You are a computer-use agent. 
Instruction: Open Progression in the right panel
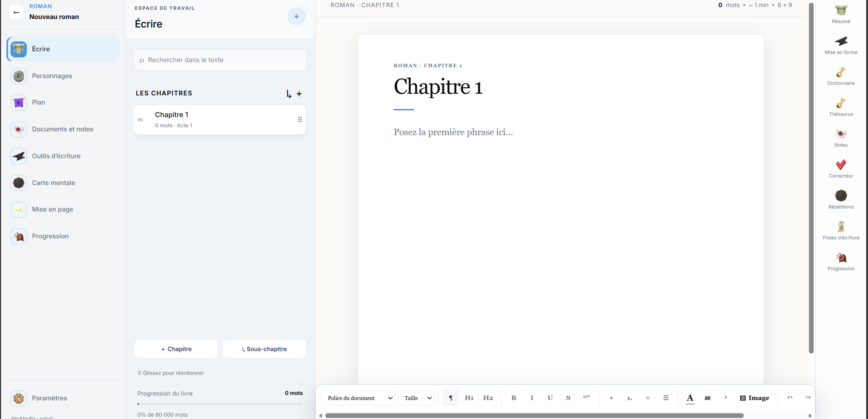pos(841,261)
